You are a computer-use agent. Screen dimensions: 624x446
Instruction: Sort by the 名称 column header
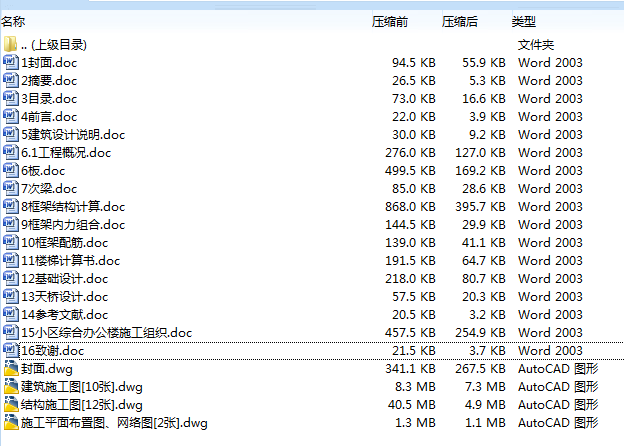[x=13, y=21]
